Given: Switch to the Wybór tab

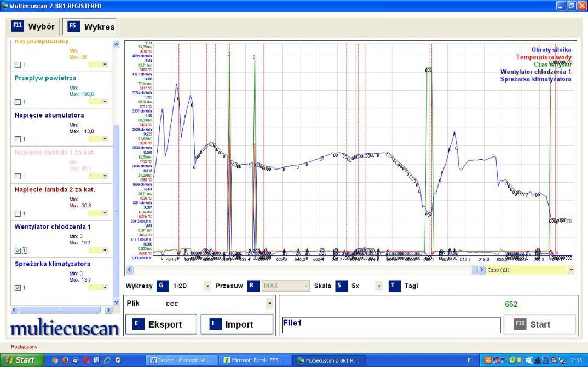Looking at the screenshot, I should (x=34, y=26).
